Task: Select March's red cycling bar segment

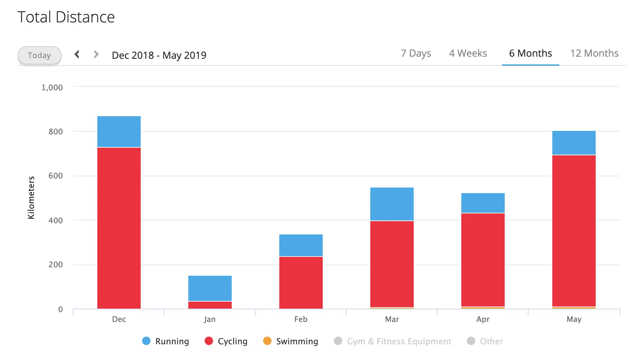Action: point(392,264)
